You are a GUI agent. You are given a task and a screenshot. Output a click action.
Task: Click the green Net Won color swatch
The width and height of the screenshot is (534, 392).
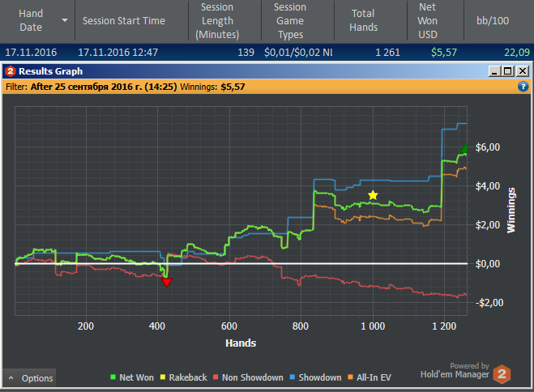coord(113,377)
